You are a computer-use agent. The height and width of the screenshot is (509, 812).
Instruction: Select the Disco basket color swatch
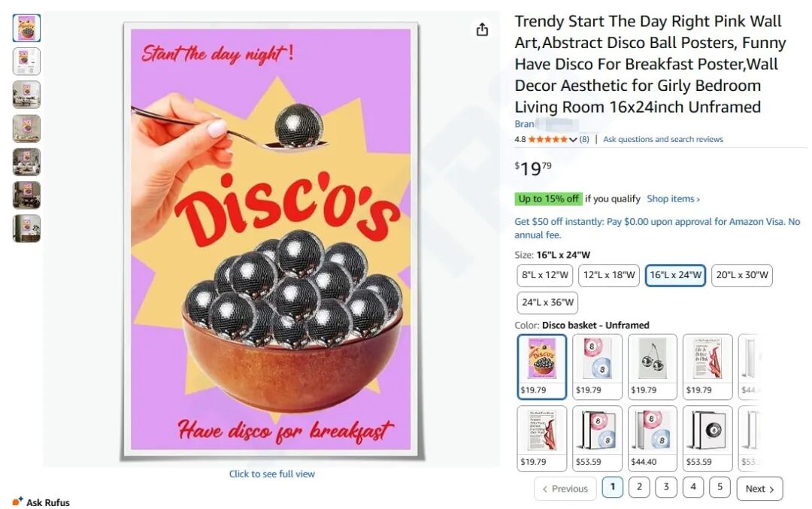[x=541, y=366]
